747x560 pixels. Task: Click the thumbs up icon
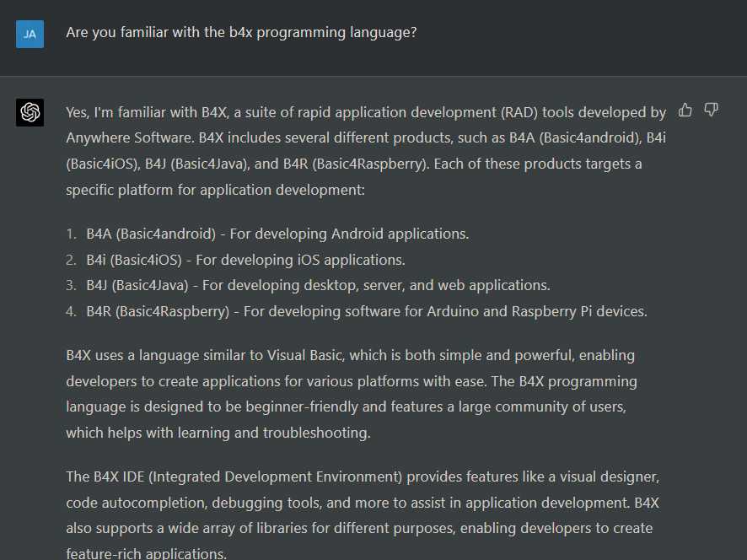pyautogui.click(x=685, y=110)
